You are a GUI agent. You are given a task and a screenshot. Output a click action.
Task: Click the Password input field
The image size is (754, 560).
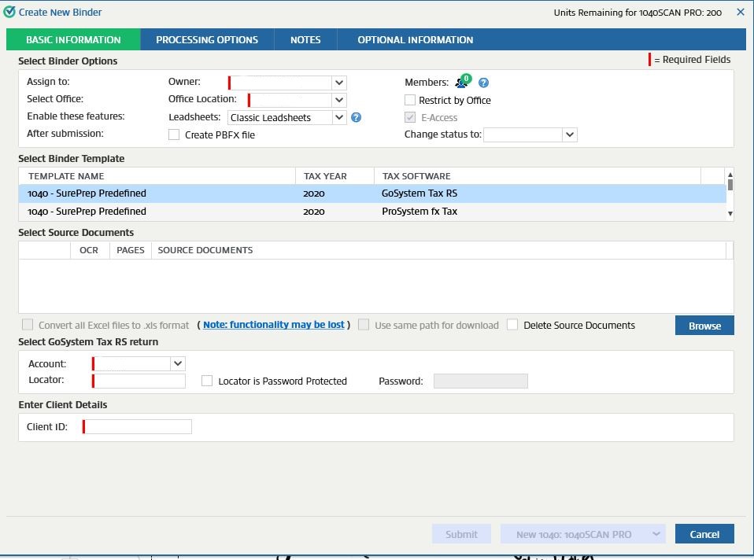[x=481, y=381]
